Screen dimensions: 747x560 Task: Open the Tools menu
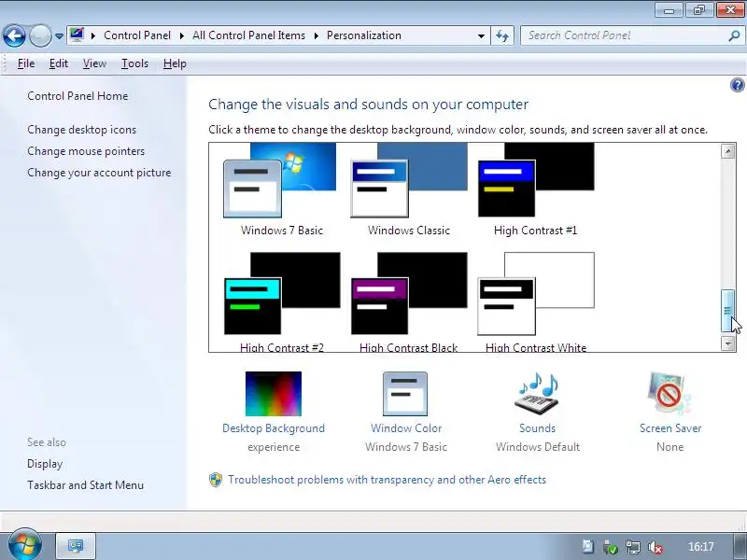(134, 63)
